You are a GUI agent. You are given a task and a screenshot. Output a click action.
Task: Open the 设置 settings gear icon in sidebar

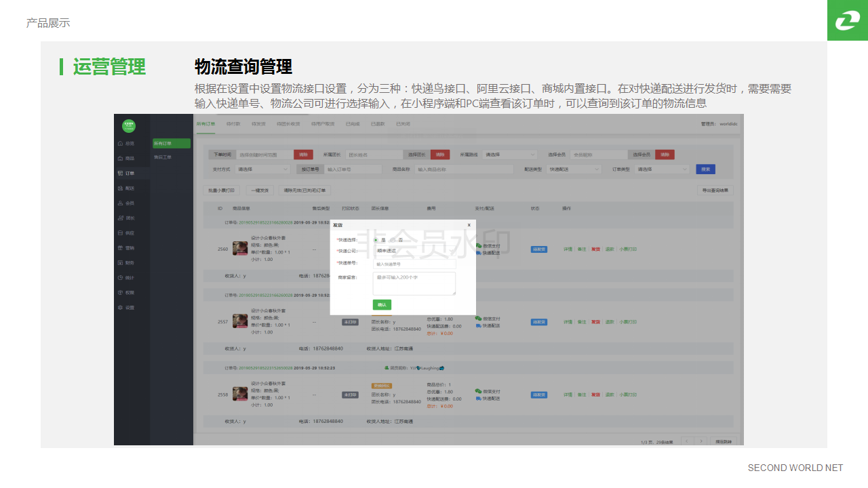(121, 308)
